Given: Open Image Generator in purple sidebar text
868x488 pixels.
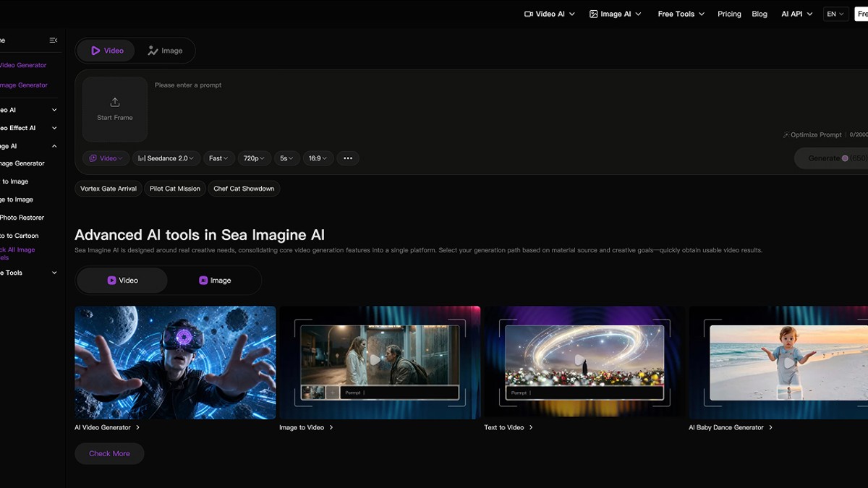Looking at the screenshot, I should (24, 85).
